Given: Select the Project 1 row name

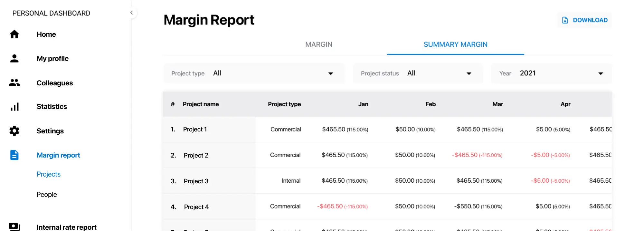Looking at the screenshot, I should click(x=195, y=129).
